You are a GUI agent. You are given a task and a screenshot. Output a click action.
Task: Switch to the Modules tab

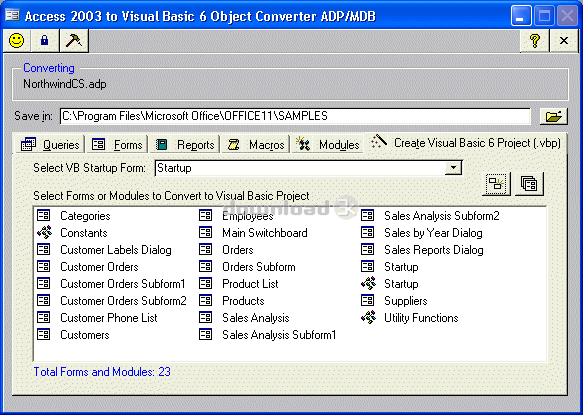pyautogui.click(x=328, y=144)
